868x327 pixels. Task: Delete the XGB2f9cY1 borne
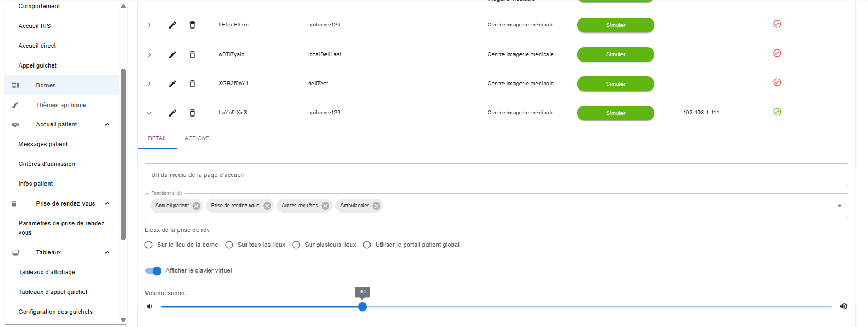tap(192, 84)
